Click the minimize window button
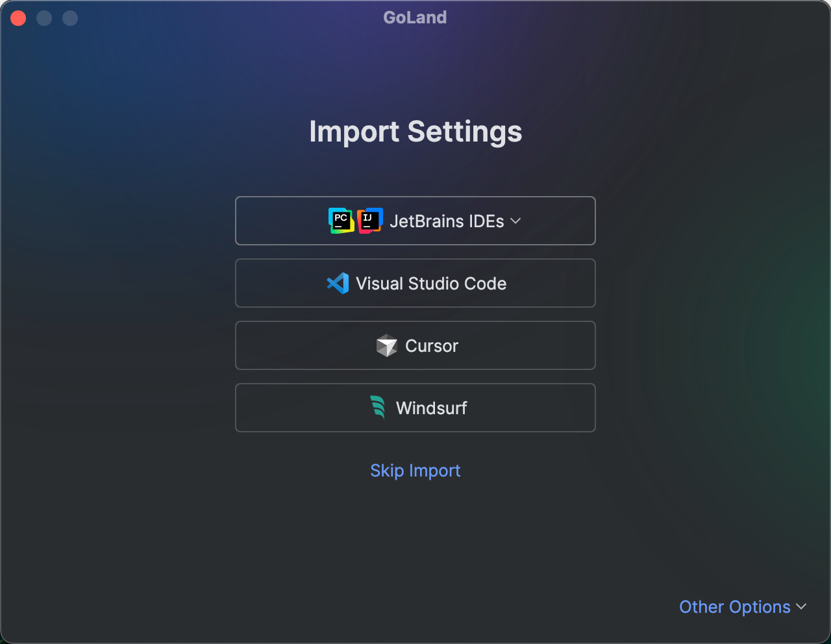Image resolution: width=831 pixels, height=644 pixels. tap(44, 18)
